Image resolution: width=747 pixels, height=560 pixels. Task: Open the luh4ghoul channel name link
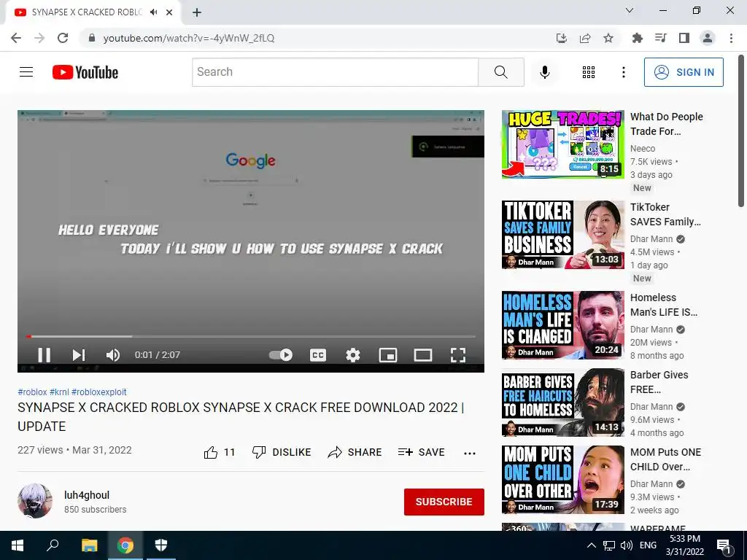click(x=87, y=495)
